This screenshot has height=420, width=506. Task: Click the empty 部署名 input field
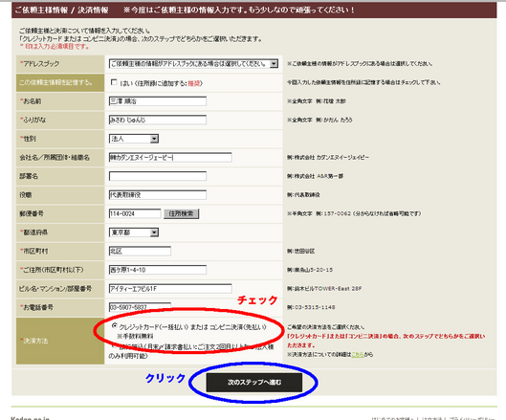[x=158, y=176]
